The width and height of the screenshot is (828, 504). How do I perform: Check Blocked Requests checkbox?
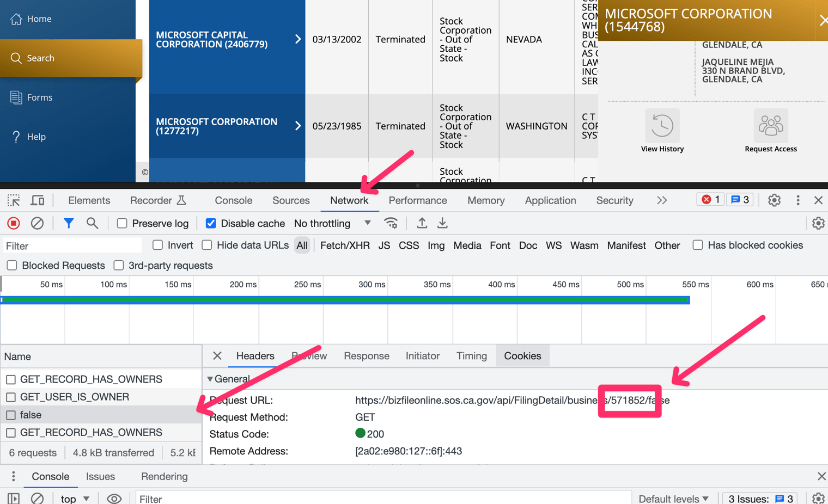[x=12, y=265]
